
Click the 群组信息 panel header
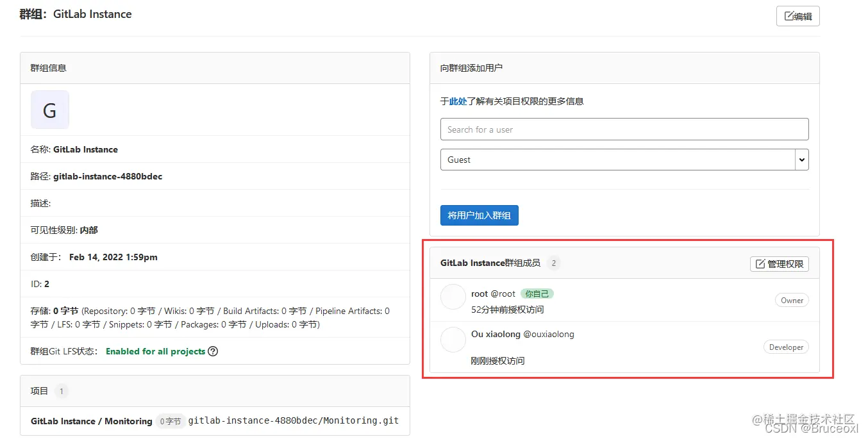pyautogui.click(x=215, y=68)
